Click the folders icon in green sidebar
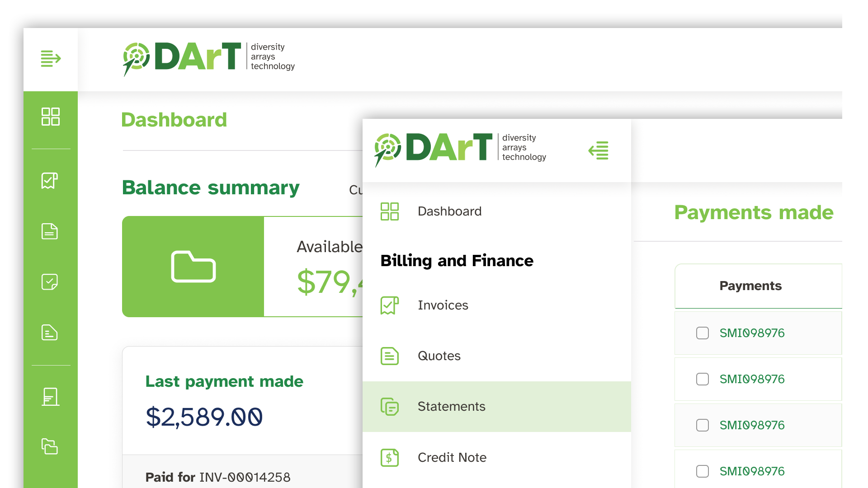This screenshot has height=488, width=868. (x=50, y=446)
